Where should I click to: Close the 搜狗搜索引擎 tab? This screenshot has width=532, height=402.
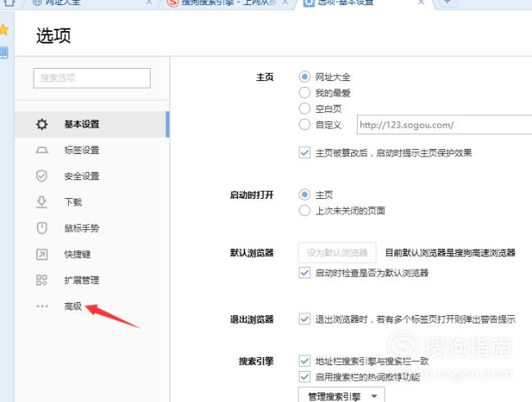pos(286,2)
